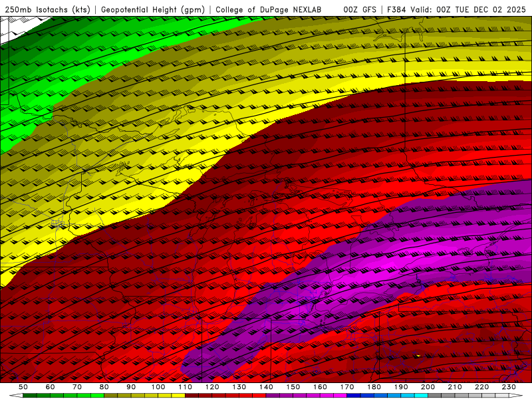
Task: Click the "College of DuPage NEXLAB" label
Action: click(269, 10)
